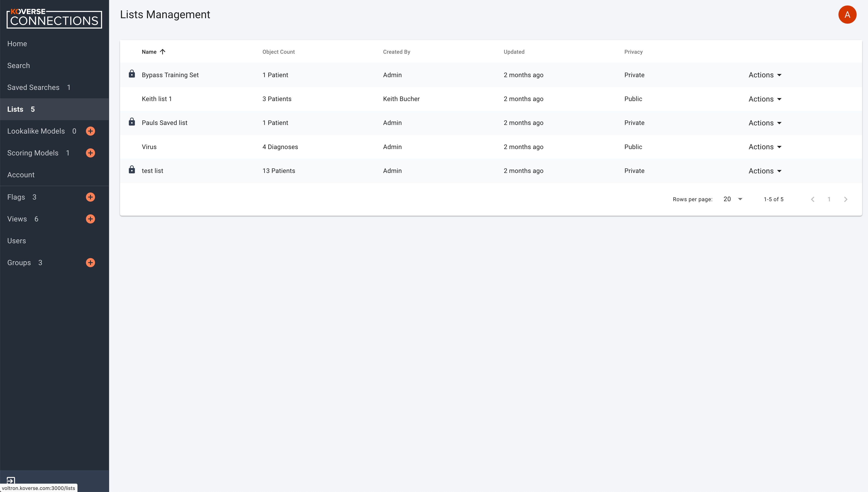The width and height of the screenshot is (868, 492).
Task: Go to the previous page chevron
Action: point(813,199)
